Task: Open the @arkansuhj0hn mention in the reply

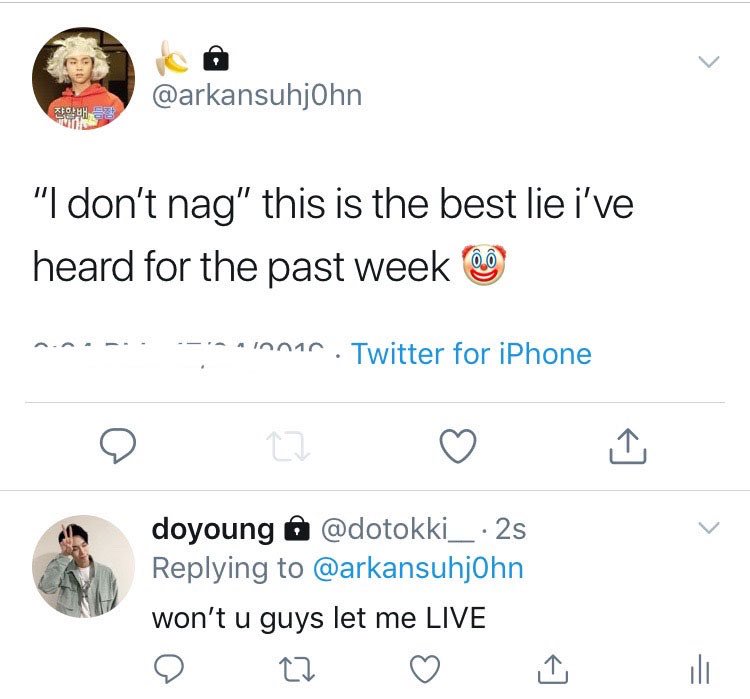Action: [x=418, y=568]
